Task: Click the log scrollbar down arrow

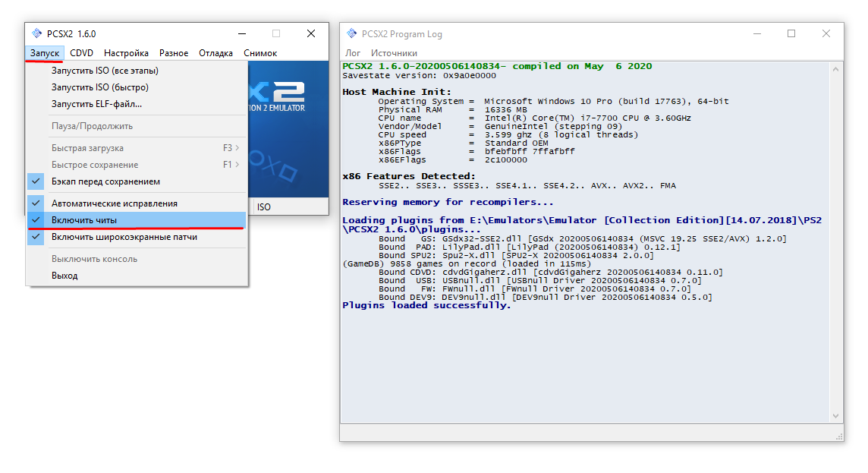Action: click(x=836, y=416)
